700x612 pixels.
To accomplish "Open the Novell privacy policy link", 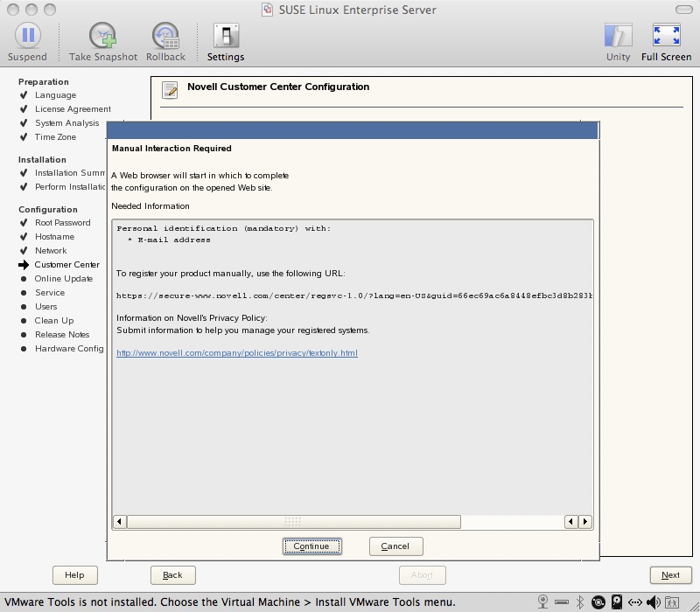I will (x=237, y=353).
